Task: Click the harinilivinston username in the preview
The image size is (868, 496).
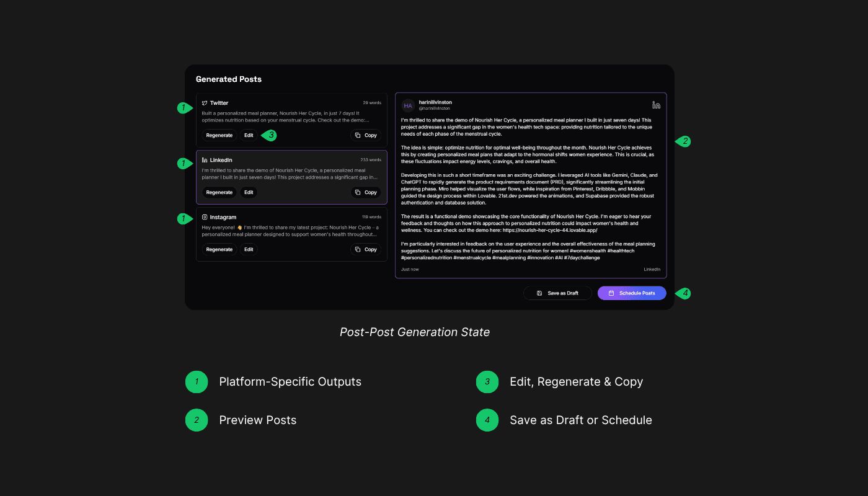Action: point(435,102)
